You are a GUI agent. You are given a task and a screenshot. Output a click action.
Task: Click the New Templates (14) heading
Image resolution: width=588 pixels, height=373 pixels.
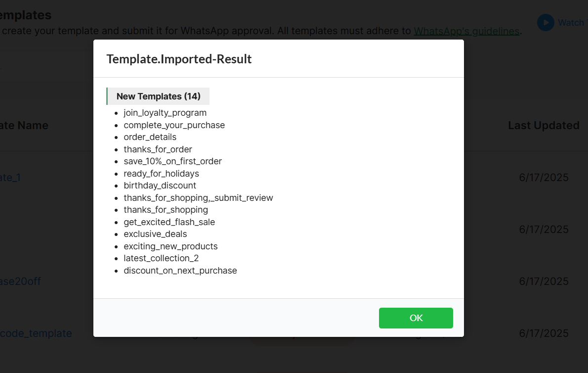point(158,96)
